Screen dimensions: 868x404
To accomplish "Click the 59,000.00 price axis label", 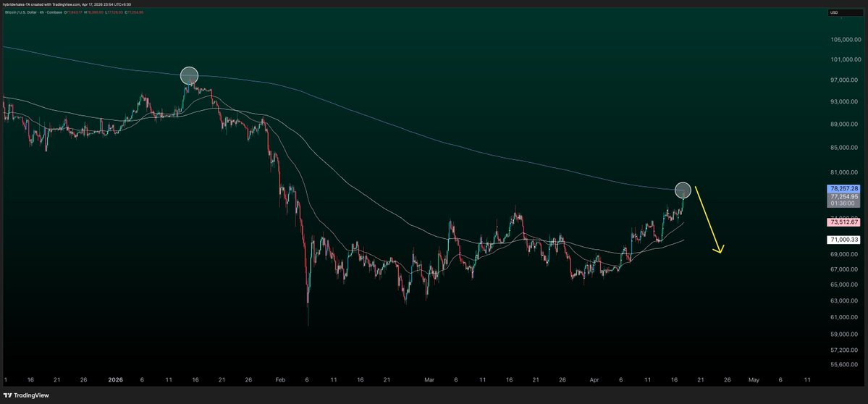I will [x=844, y=334].
